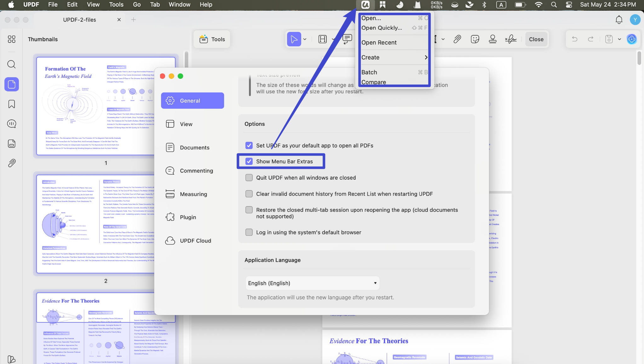Open the bookmark panel in left sidebar
Viewport: 644px width, 364px height.
tap(12, 104)
